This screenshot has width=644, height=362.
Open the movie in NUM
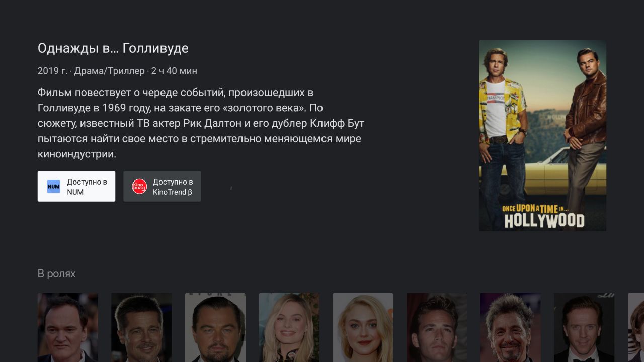pos(76,187)
